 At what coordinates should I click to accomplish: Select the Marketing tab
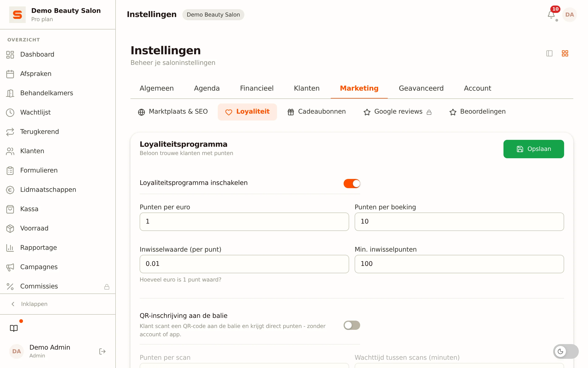(x=359, y=88)
